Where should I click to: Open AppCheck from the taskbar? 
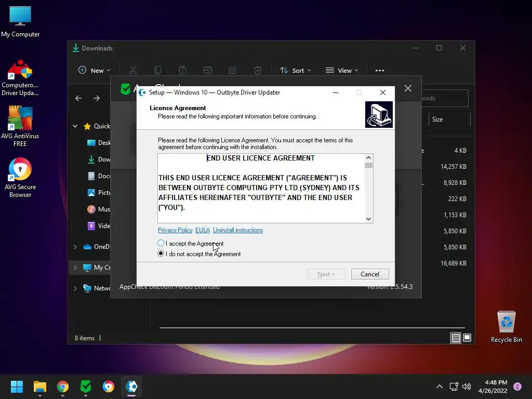click(86, 387)
